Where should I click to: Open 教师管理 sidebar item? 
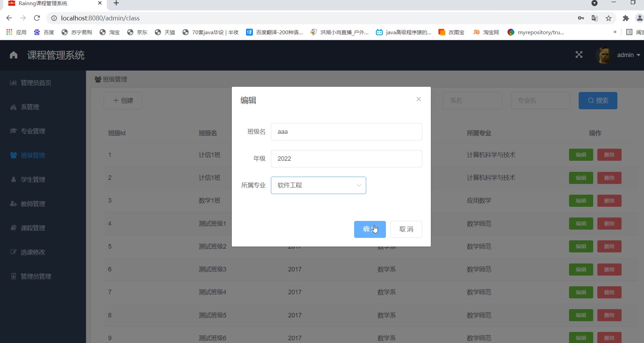coord(33,204)
